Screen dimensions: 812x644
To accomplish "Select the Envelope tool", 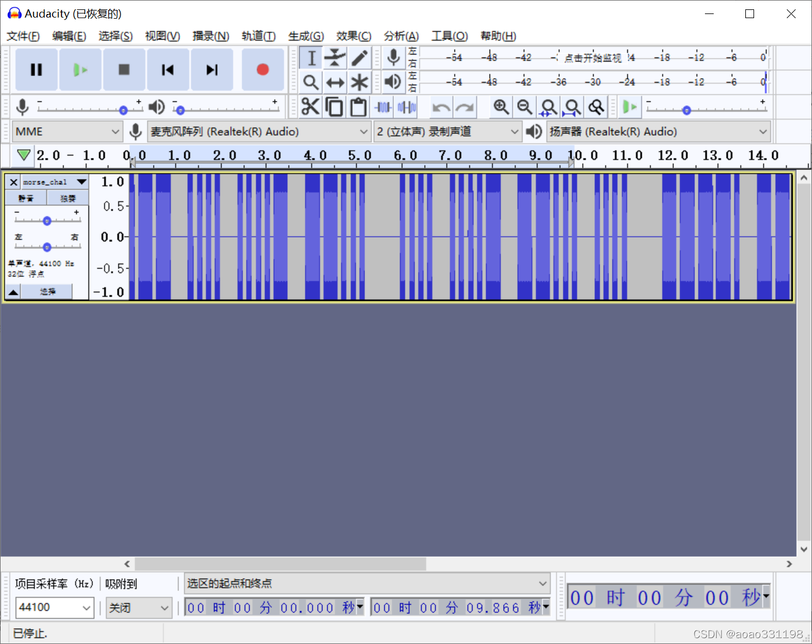I will pyautogui.click(x=335, y=57).
